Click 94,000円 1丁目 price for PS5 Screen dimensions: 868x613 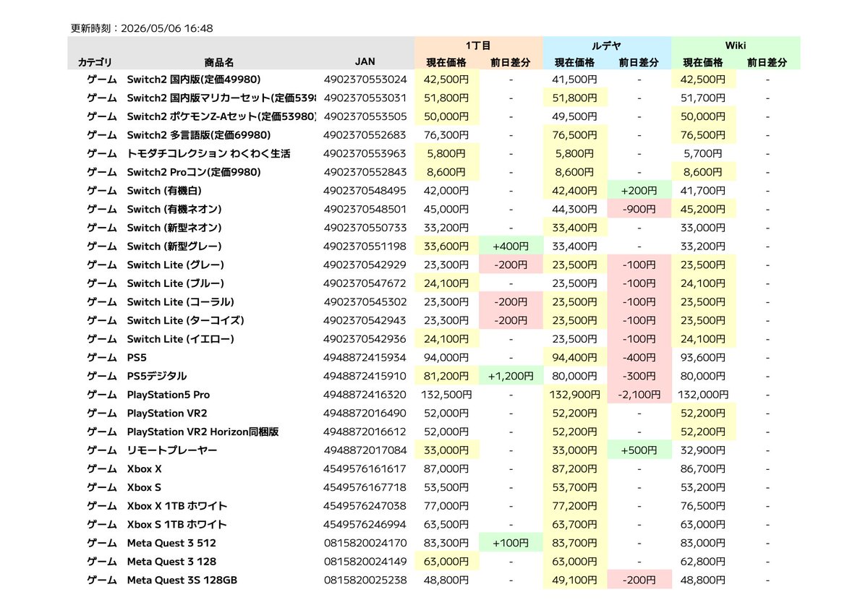point(447,357)
